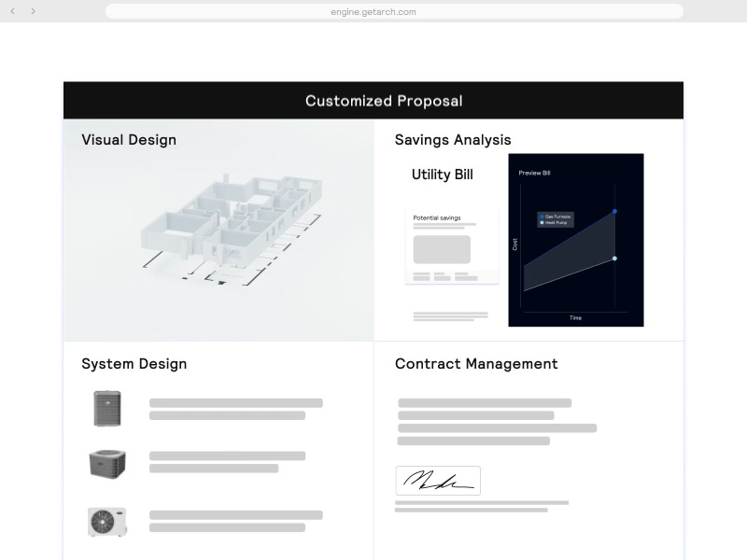Click the Heat Pump legend entry
The height and width of the screenshot is (560, 747).
(553, 222)
